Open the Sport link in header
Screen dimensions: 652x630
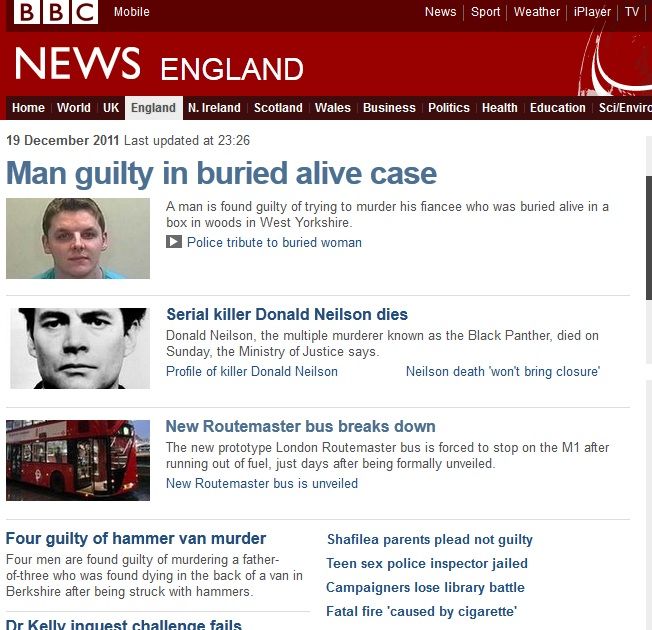coord(485,12)
